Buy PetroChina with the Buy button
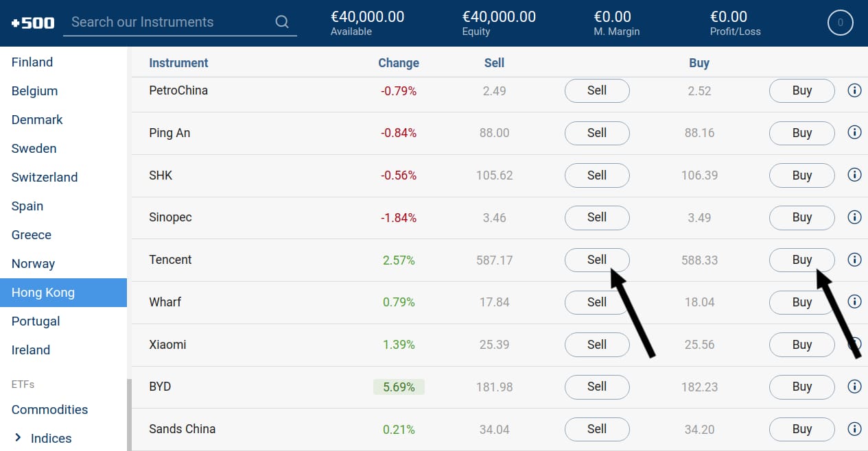The height and width of the screenshot is (451, 868). pyautogui.click(x=802, y=90)
